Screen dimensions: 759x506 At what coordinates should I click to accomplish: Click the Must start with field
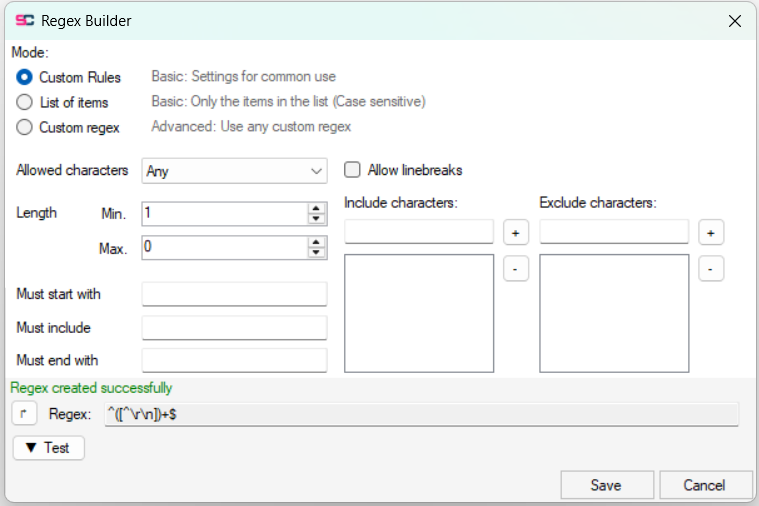tap(234, 294)
